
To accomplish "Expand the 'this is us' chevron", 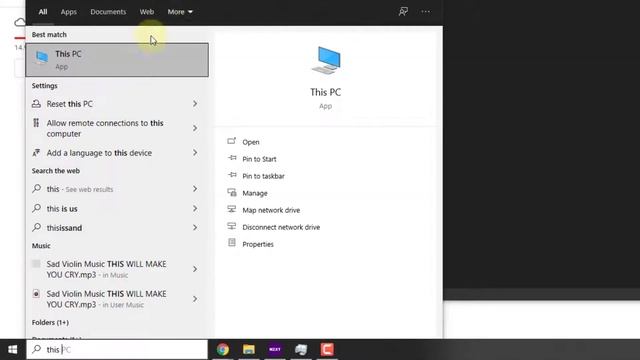I will (x=195, y=208).
